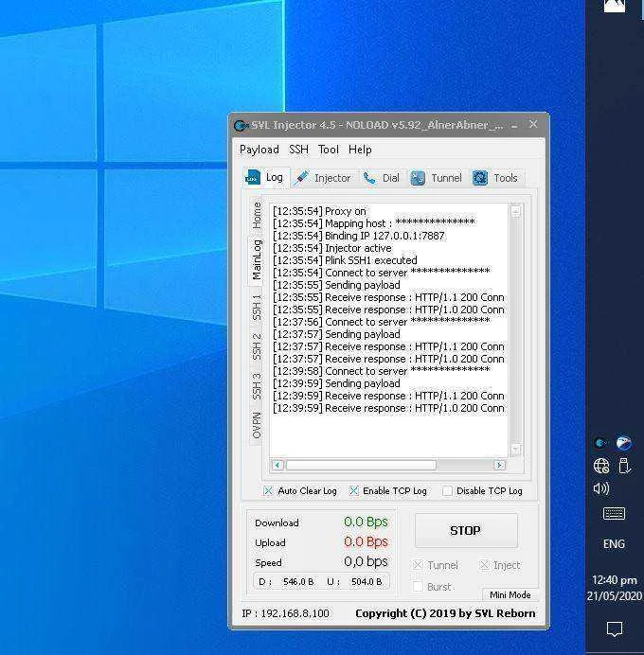Click the horizontal scrollbar thumb in log
Viewport: 644px width, 655px height.
pyautogui.click(x=361, y=465)
